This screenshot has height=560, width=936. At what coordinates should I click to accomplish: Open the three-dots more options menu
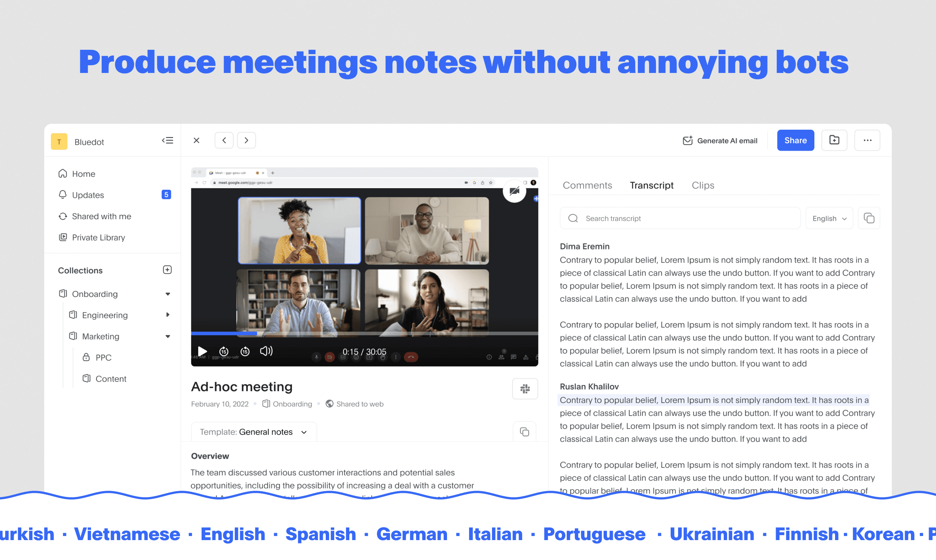pos(867,140)
